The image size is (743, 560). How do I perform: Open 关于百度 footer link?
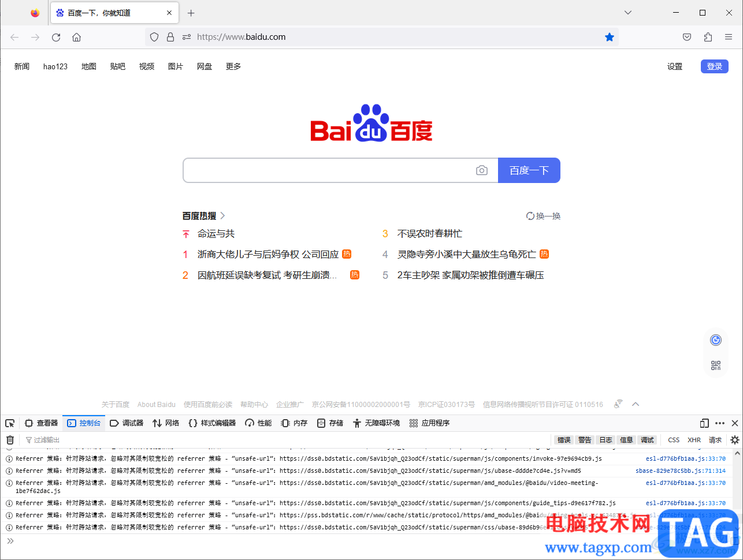point(116,405)
